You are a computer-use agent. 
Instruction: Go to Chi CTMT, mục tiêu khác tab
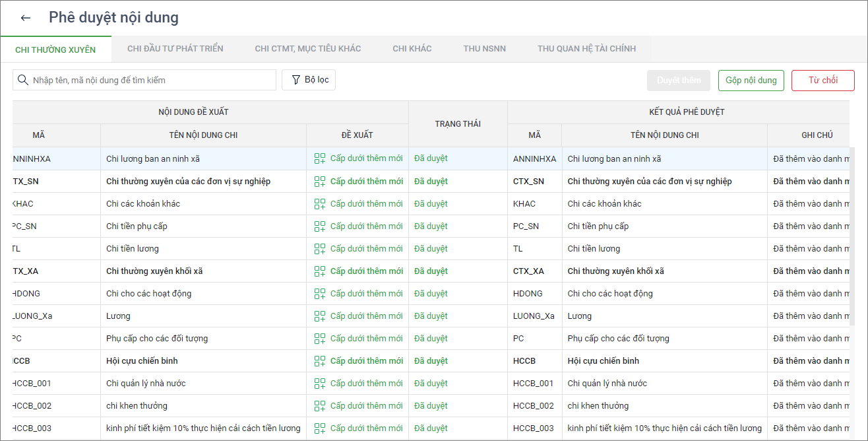307,49
